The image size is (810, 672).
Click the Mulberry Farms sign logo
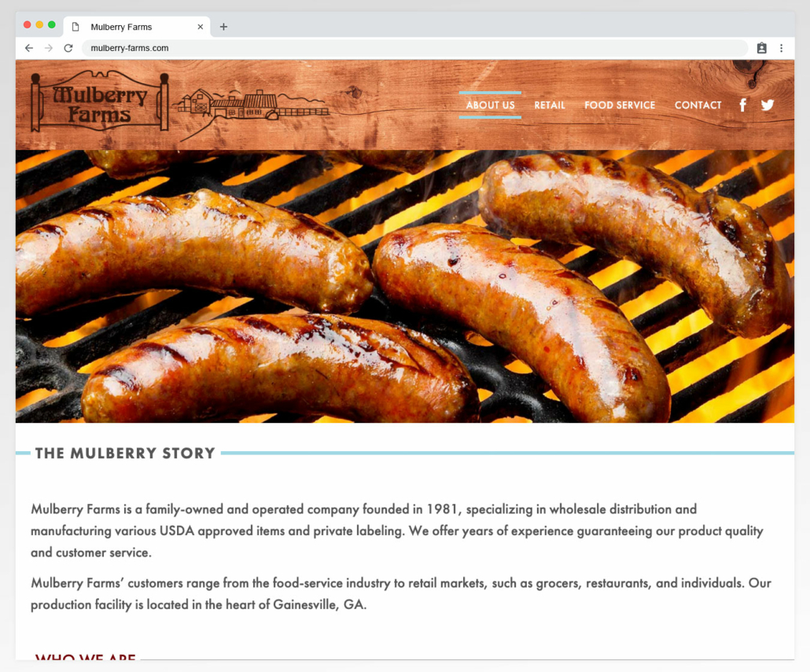(x=100, y=101)
